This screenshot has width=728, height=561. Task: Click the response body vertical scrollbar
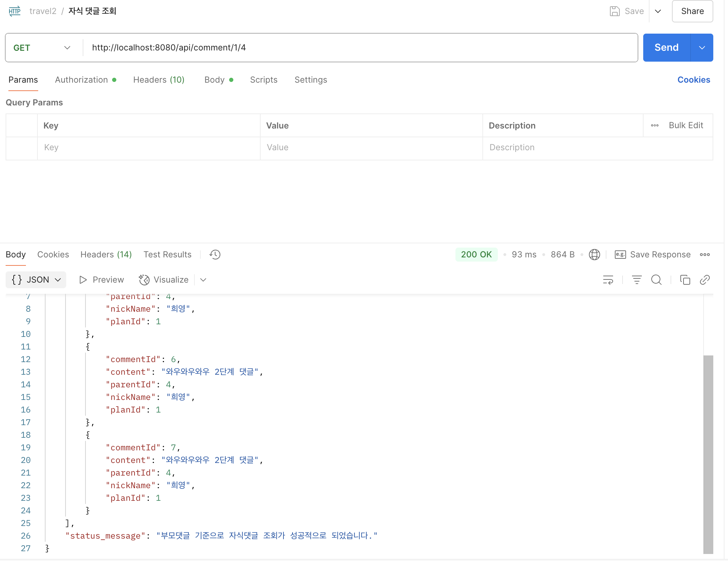coord(708,454)
